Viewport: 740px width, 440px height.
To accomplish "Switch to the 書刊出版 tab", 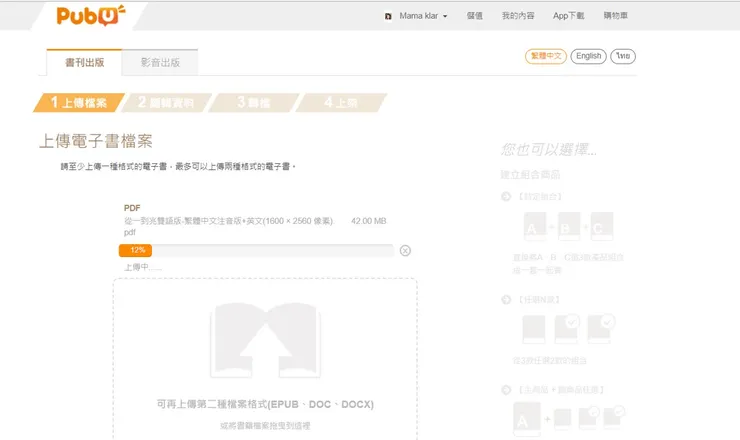I will tap(84, 62).
